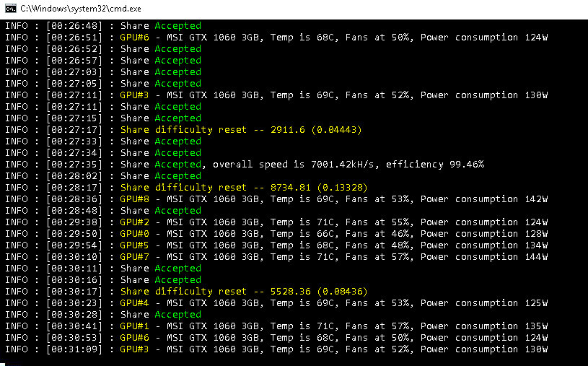Click the Fans at 46% text
This screenshot has height=366, width=588.
pos(377,234)
